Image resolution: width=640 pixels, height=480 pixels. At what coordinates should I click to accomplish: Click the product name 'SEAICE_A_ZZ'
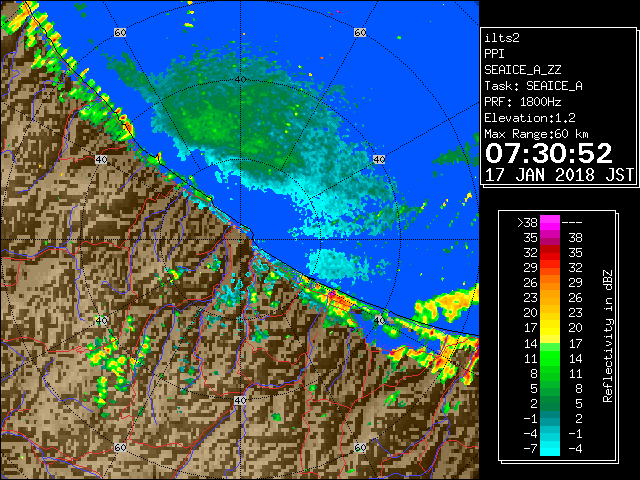point(523,70)
